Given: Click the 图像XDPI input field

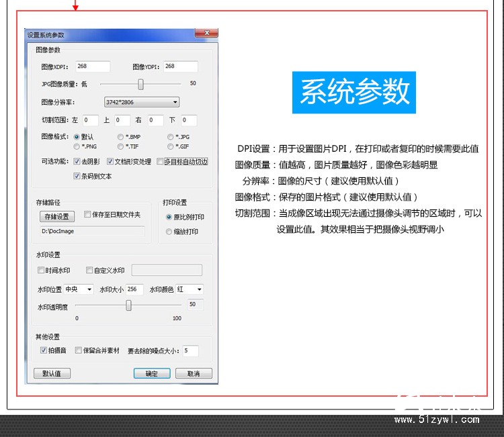Looking at the screenshot, I should 92,66.
